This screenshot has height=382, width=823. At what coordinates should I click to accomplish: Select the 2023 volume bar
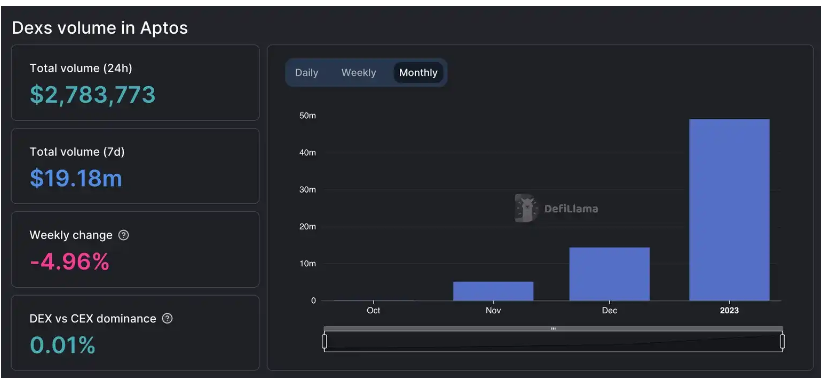(x=729, y=210)
